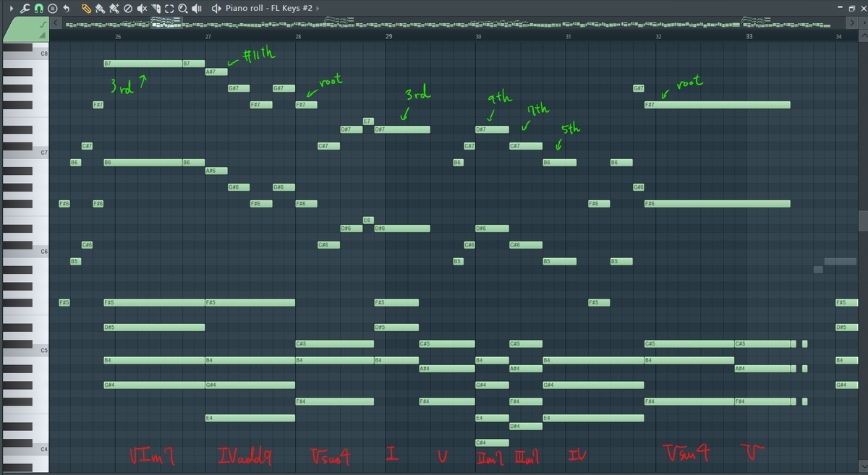Toggle slide triangle in the green corner panel
Image resolution: width=868 pixels, height=475 pixels.
click(42, 35)
